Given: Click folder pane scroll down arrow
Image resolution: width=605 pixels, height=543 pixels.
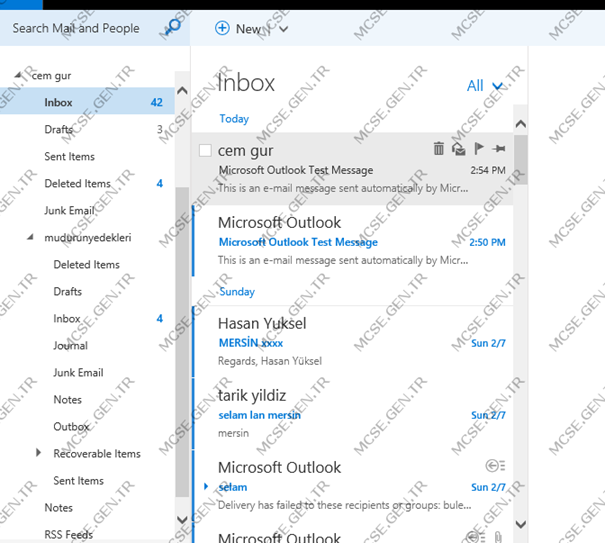Looking at the screenshot, I should (x=182, y=519).
